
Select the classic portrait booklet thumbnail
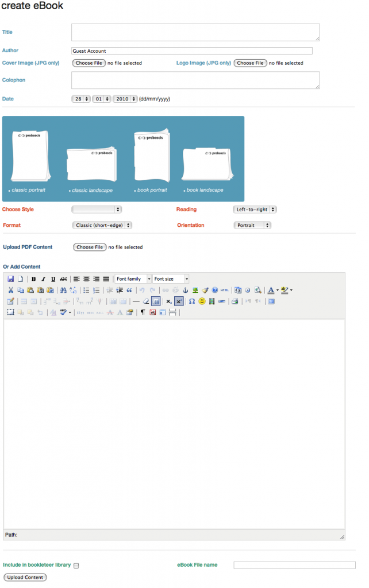(x=30, y=156)
